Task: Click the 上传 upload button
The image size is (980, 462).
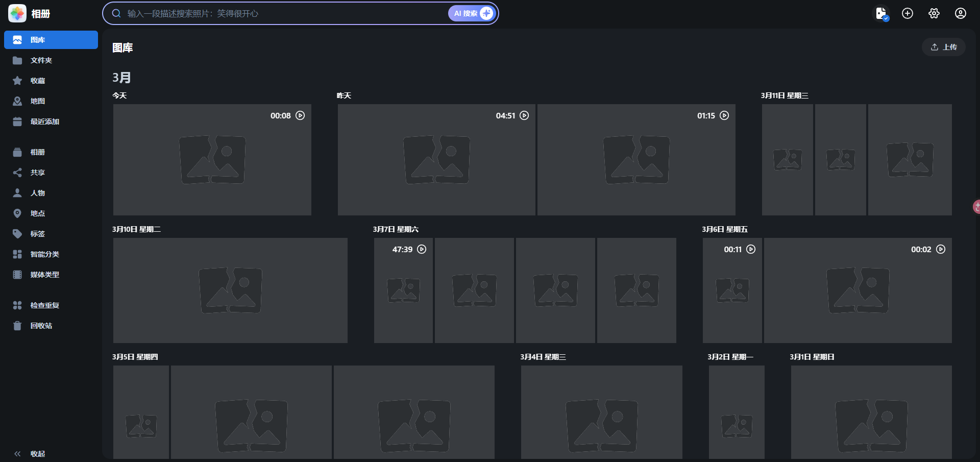Action: click(x=944, y=47)
